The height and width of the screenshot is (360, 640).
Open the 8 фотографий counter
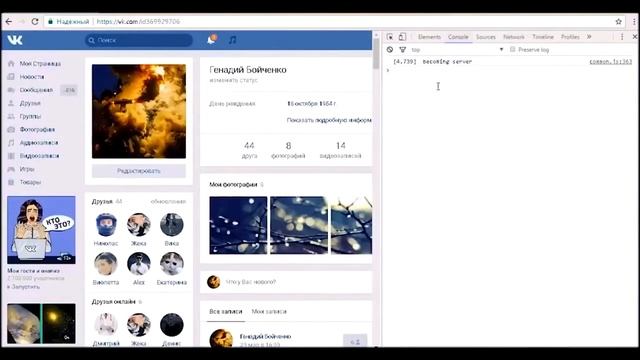click(288, 150)
